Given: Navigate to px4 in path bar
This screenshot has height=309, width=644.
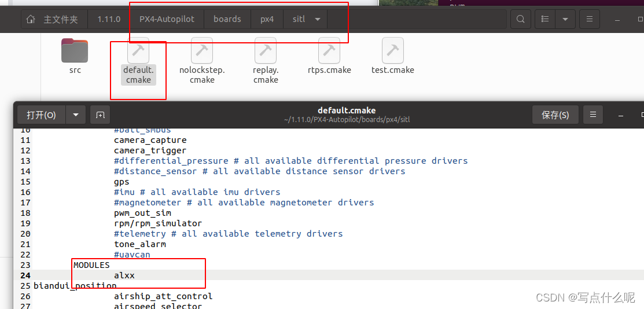Looking at the screenshot, I should click(x=267, y=19).
